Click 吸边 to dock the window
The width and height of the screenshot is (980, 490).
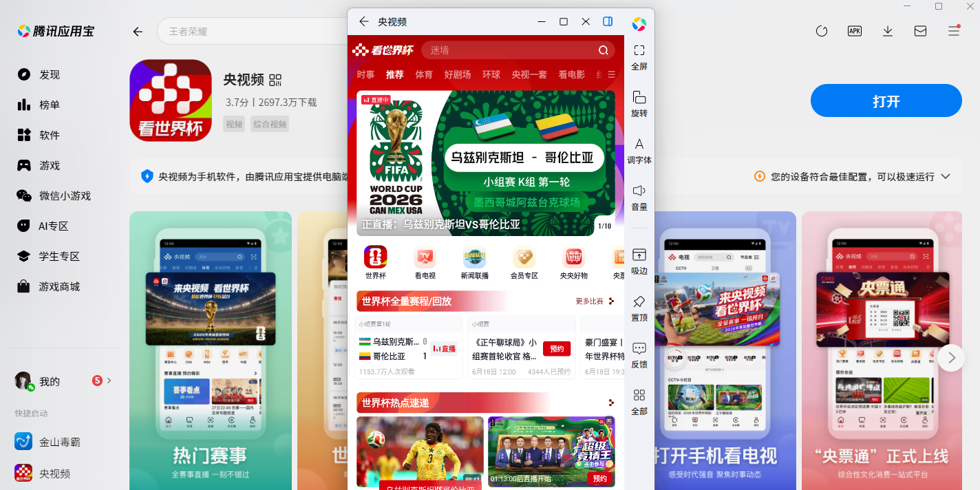639,262
